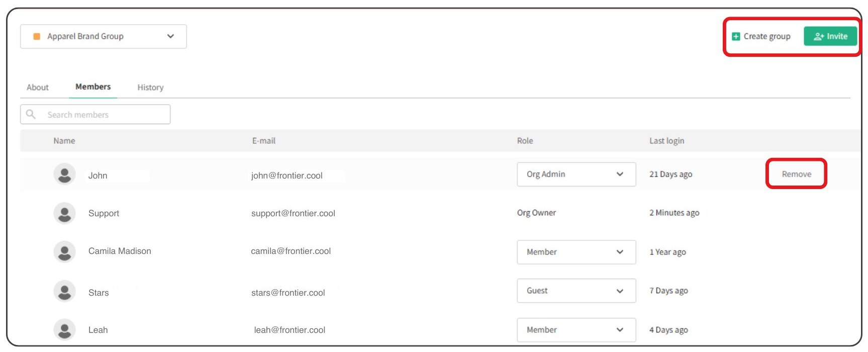This screenshot has width=868, height=352.
Task: Click Support's user avatar icon
Action: click(x=64, y=213)
